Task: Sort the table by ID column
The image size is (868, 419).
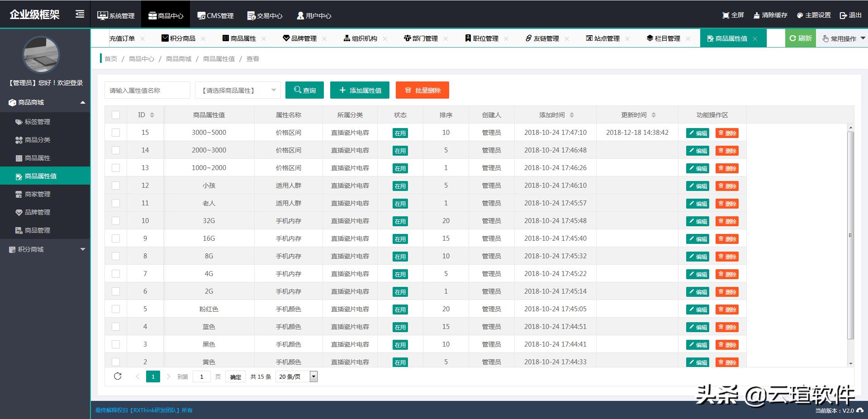Action: (152, 115)
